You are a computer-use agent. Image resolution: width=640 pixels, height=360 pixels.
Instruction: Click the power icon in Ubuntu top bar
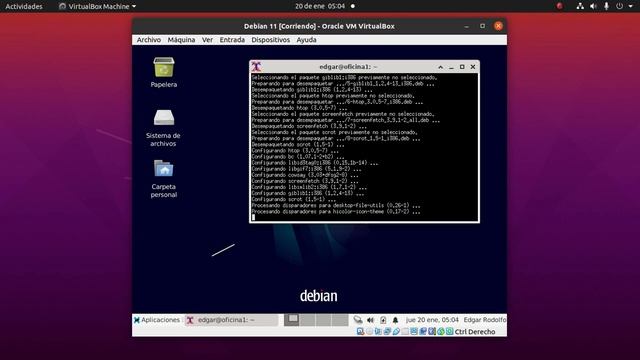(x=620, y=6)
